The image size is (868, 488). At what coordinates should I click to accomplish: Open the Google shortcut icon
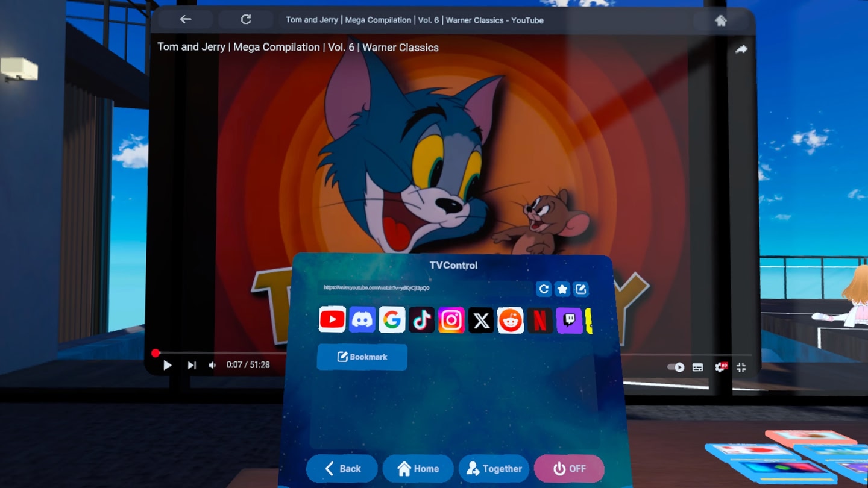click(x=392, y=320)
